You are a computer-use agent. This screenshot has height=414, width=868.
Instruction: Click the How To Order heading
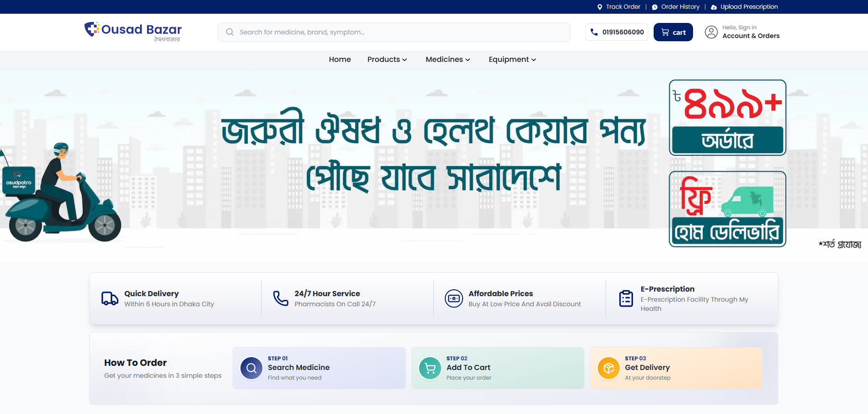click(135, 363)
